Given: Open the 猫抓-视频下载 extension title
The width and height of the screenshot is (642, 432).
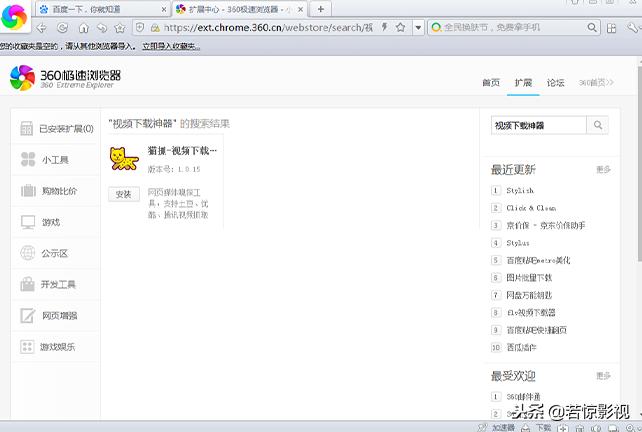Looking at the screenshot, I should [182, 151].
